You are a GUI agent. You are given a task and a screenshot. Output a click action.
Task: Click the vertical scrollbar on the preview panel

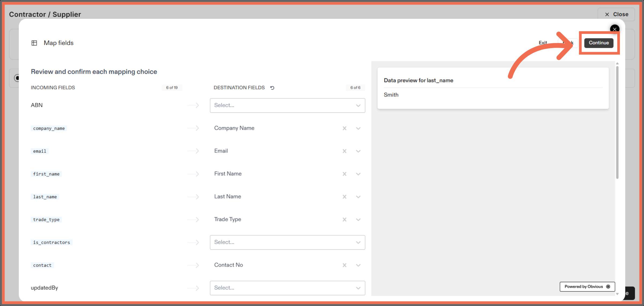(617, 121)
